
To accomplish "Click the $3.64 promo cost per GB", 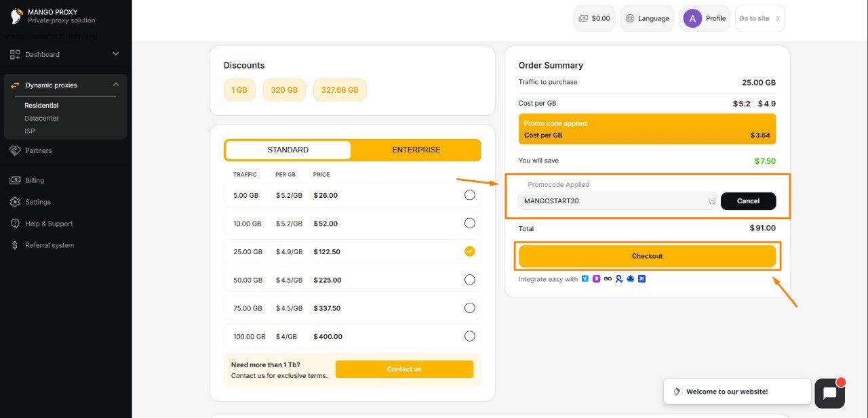I will [x=761, y=135].
